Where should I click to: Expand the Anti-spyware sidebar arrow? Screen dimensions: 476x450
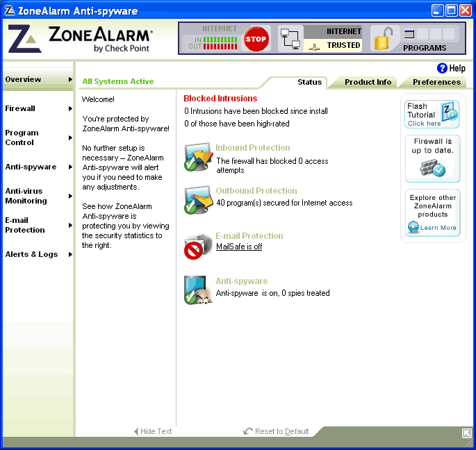(70, 167)
